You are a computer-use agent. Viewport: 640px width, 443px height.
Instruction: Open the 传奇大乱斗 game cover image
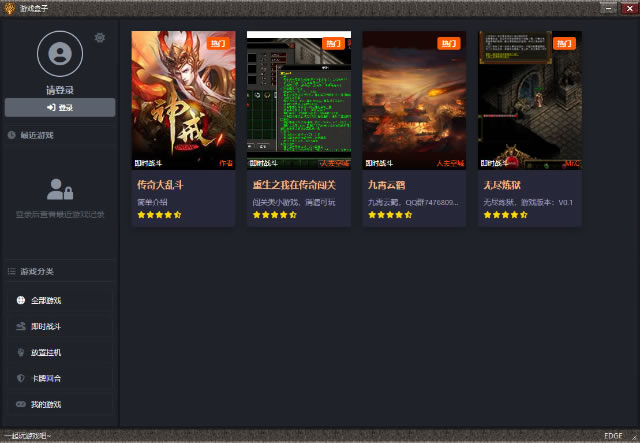point(183,99)
